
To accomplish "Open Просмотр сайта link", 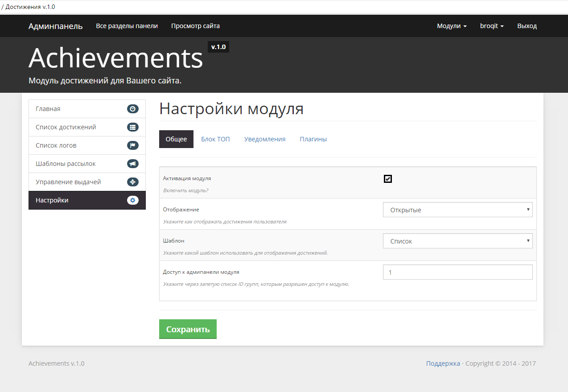I will (x=195, y=26).
